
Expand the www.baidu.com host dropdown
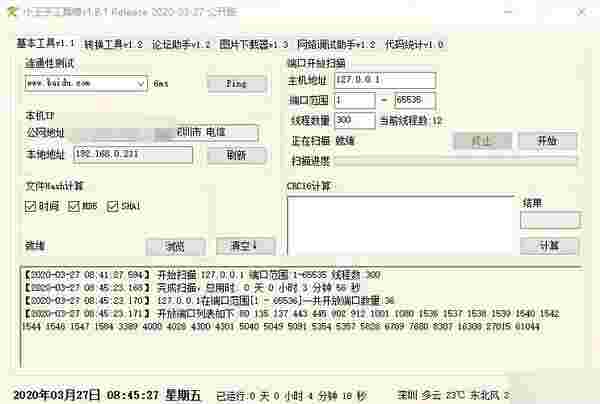141,83
